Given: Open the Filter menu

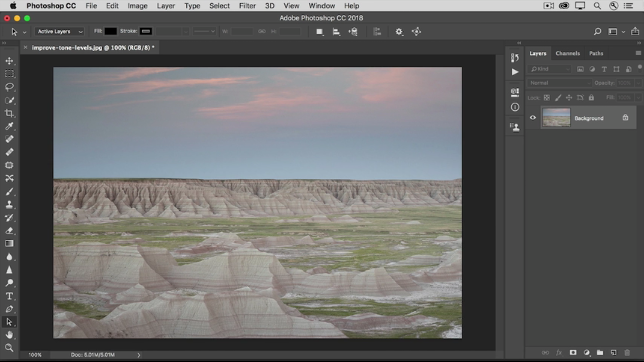Looking at the screenshot, I should 247,6.
